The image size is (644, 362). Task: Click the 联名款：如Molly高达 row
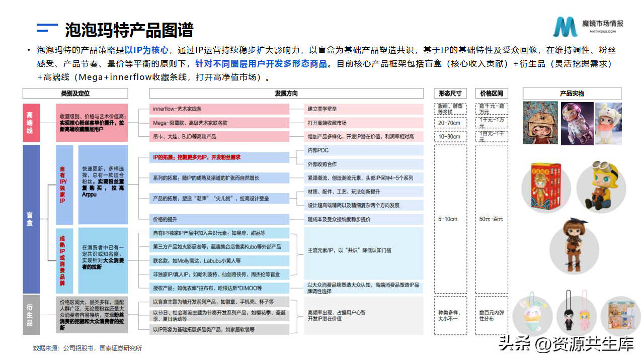click(x=219, y=261)
